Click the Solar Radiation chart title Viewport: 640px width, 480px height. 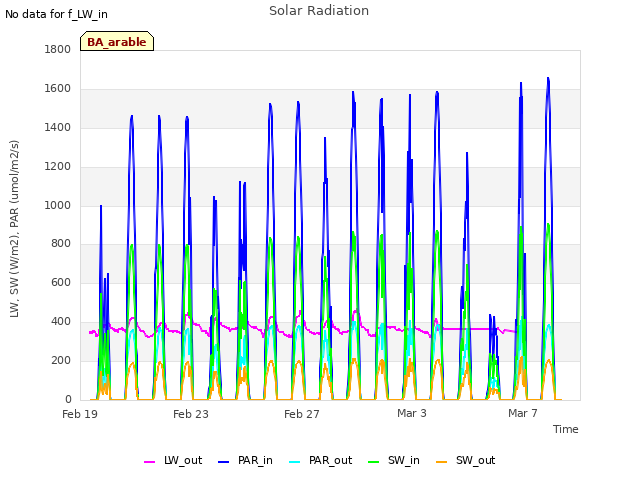click(319, 11)
